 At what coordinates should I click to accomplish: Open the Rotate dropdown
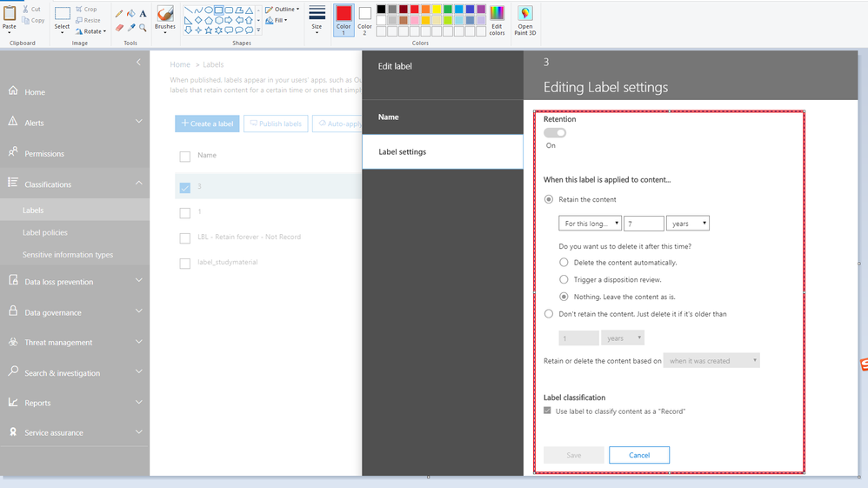(x=90, y=31)
